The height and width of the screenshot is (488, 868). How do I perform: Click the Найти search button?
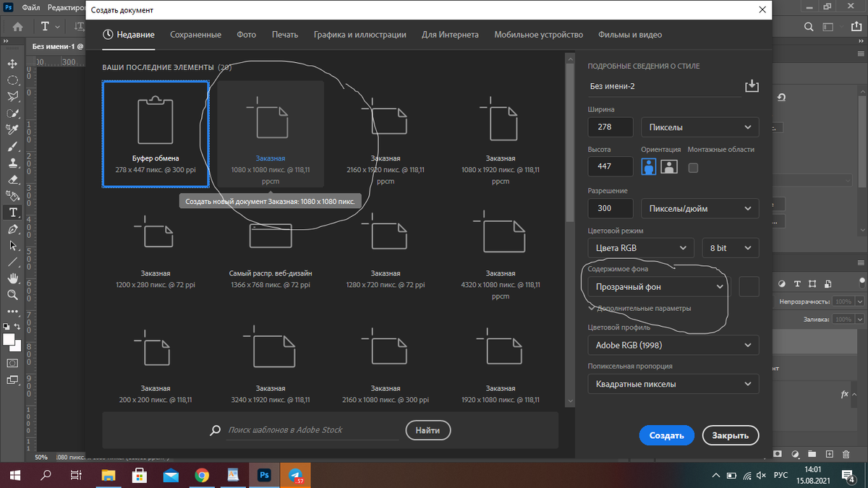coord(427,430)
